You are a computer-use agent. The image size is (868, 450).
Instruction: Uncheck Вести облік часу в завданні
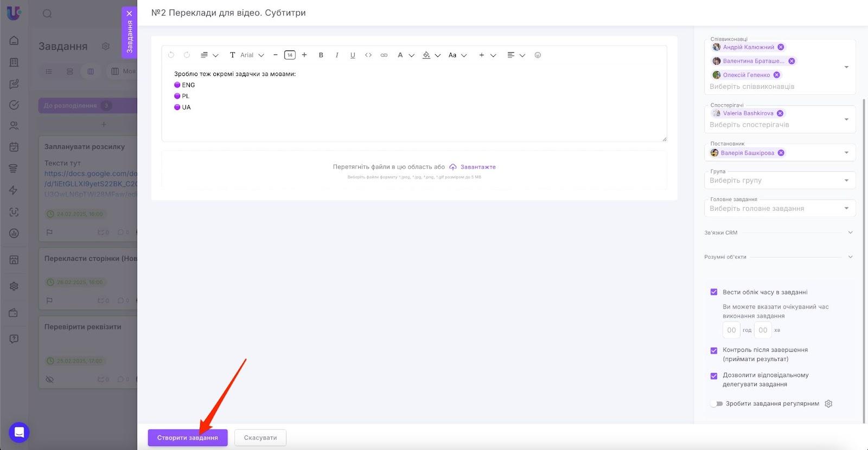point(714,292)
